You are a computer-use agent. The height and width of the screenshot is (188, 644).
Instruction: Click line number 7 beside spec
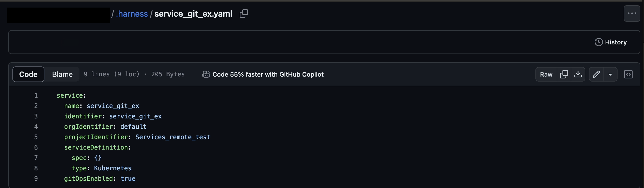coord(36,158)
